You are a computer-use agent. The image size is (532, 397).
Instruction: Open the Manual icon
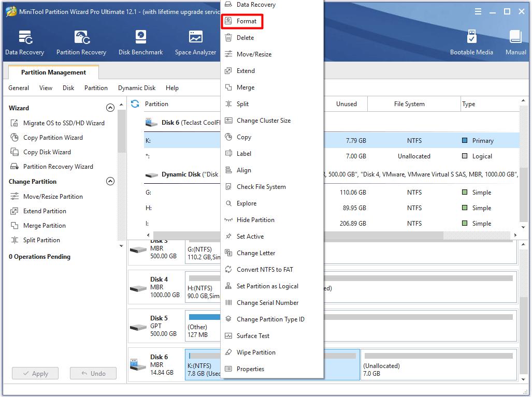coord(515,42)
